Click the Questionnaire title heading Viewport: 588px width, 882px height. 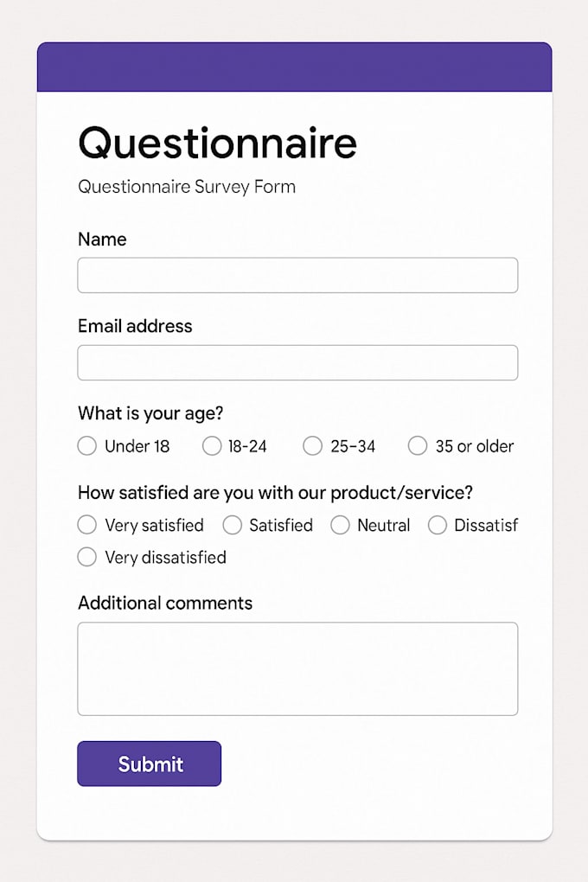pyautogui.click(x=217, y=143)
